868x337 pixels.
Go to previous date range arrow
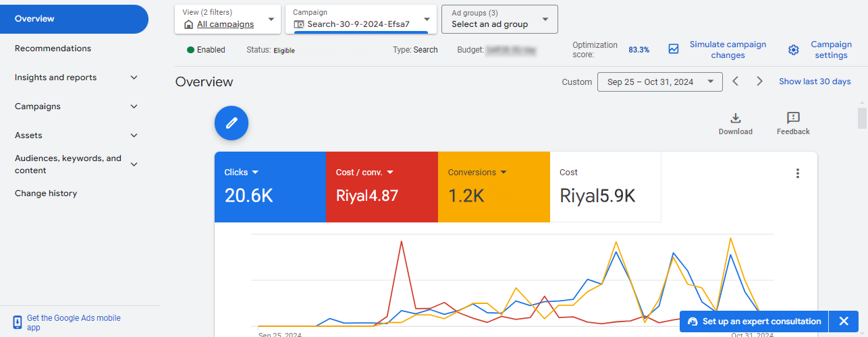[736, 82]
